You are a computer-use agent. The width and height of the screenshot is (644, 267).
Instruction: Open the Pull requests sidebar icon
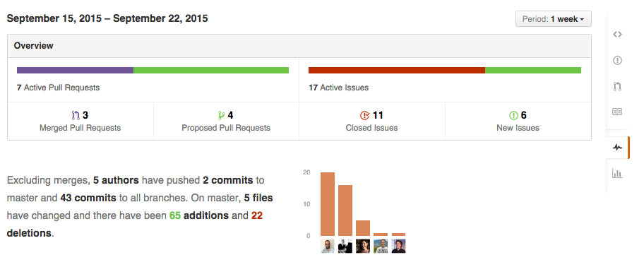coord(617,86)
